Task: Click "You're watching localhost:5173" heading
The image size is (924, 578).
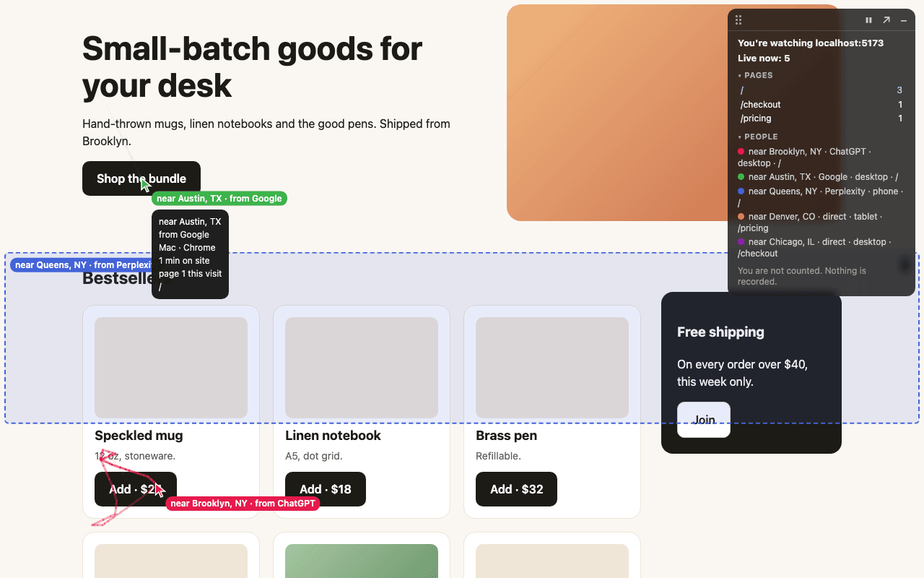Action: (811, 43)
